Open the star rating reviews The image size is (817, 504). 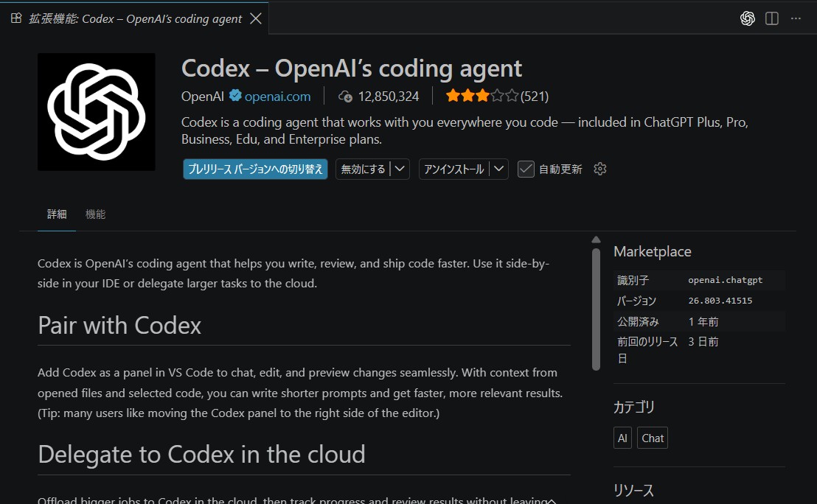(x=482, y=96)
